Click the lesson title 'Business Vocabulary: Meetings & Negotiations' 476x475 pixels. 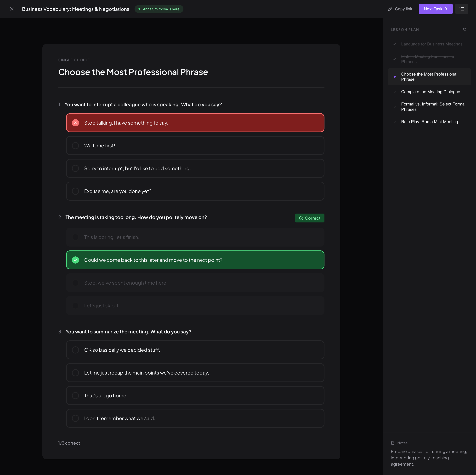tap(76, 9)
